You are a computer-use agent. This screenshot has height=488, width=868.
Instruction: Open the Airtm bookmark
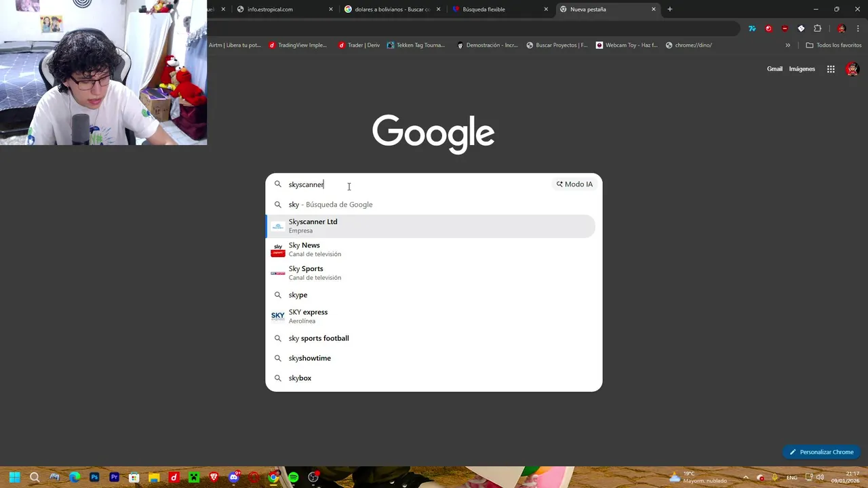[x=235, y=45]
